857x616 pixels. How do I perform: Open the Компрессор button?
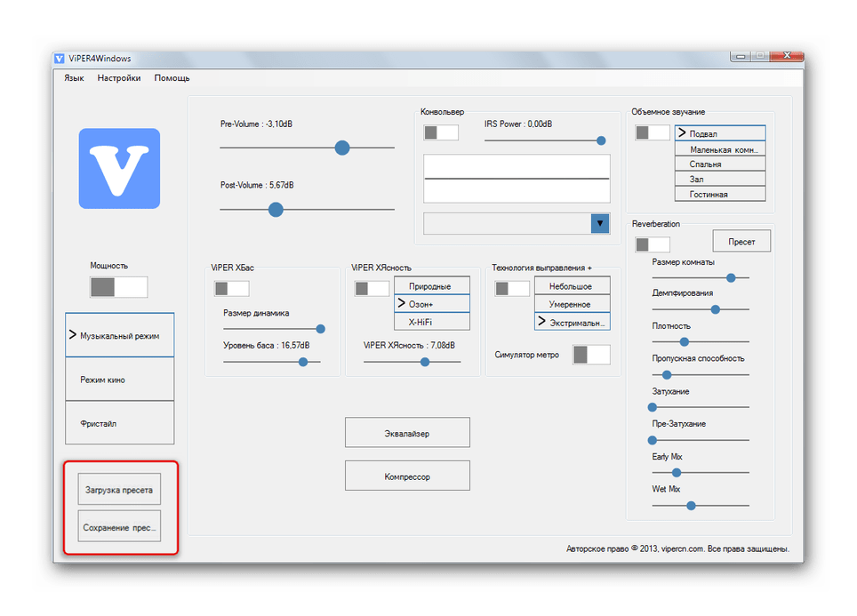407,476
